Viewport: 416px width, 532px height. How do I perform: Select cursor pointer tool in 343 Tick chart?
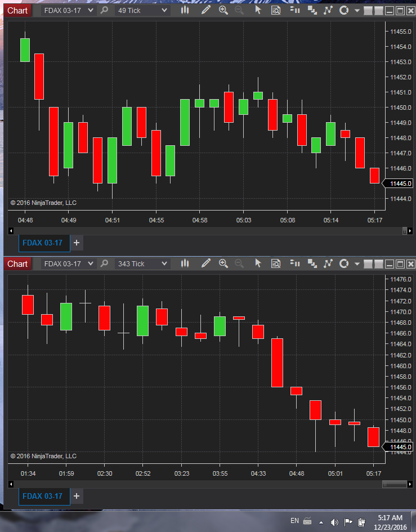point(258,263)
